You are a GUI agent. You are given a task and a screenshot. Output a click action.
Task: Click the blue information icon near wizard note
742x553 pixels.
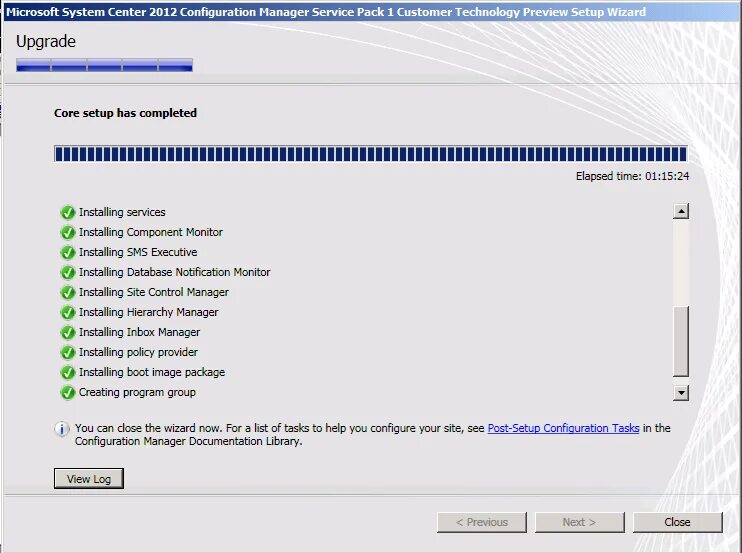point(62,429)
